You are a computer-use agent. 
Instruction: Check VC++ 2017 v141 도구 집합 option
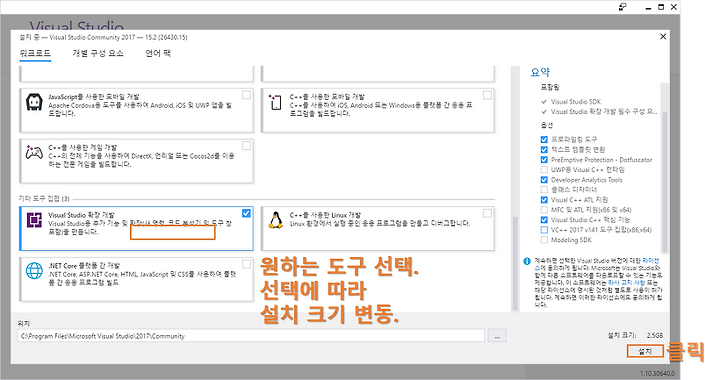[544, 230]
